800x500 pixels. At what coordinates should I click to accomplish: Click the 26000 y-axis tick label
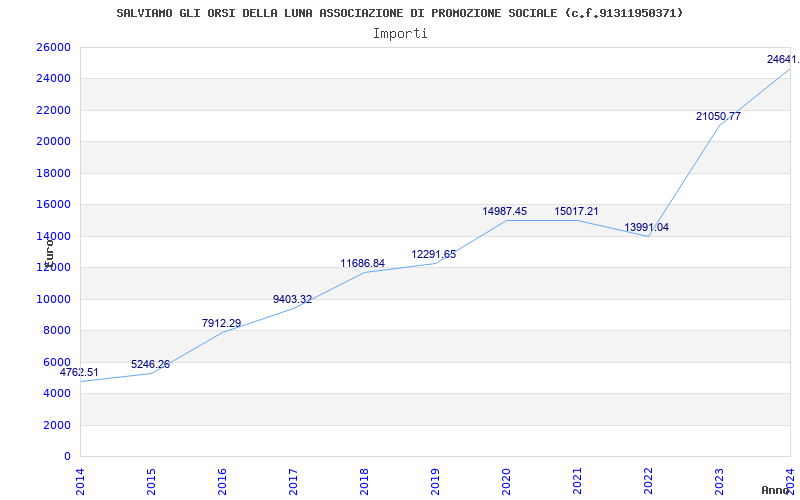[54, 47]
